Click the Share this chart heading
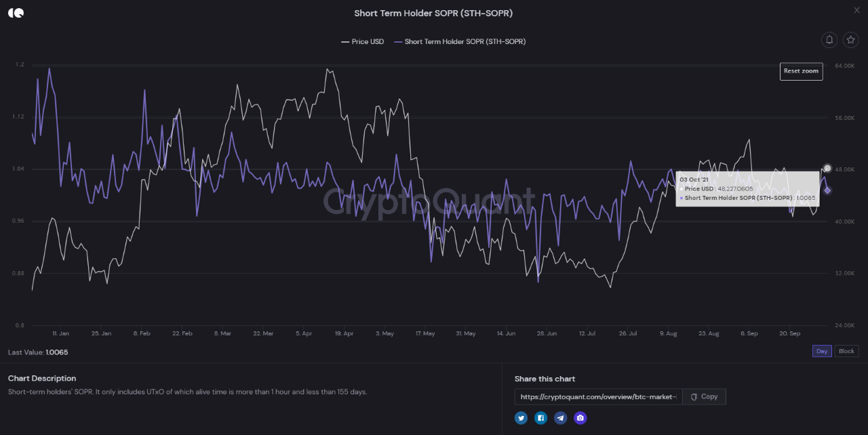 pos(545,379)
